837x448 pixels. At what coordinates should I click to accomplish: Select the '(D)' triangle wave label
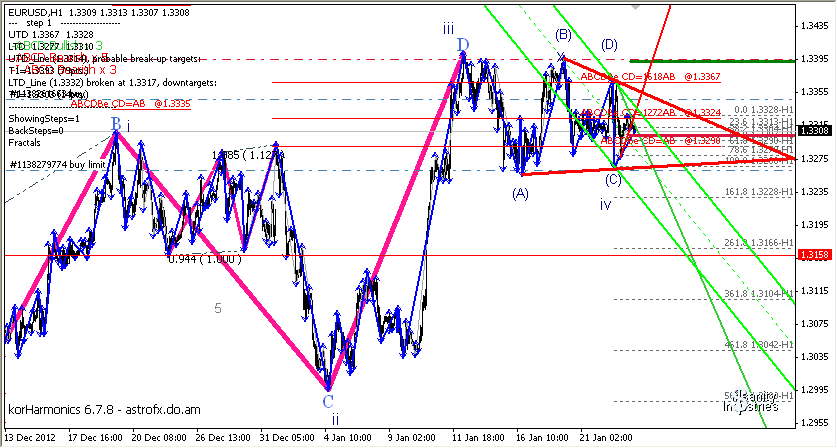609,44
